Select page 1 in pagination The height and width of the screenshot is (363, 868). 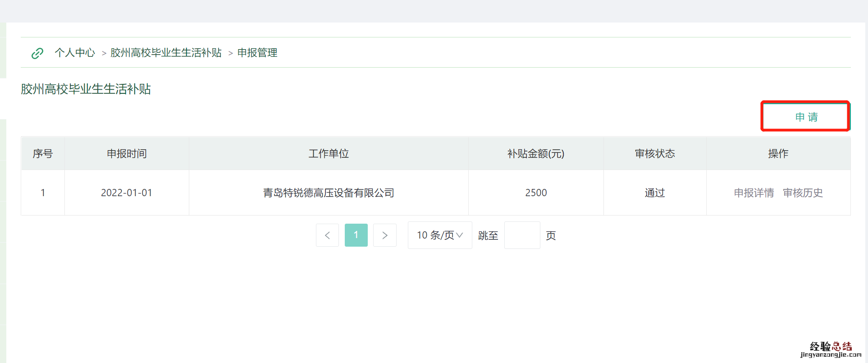(x=356, y=235)
